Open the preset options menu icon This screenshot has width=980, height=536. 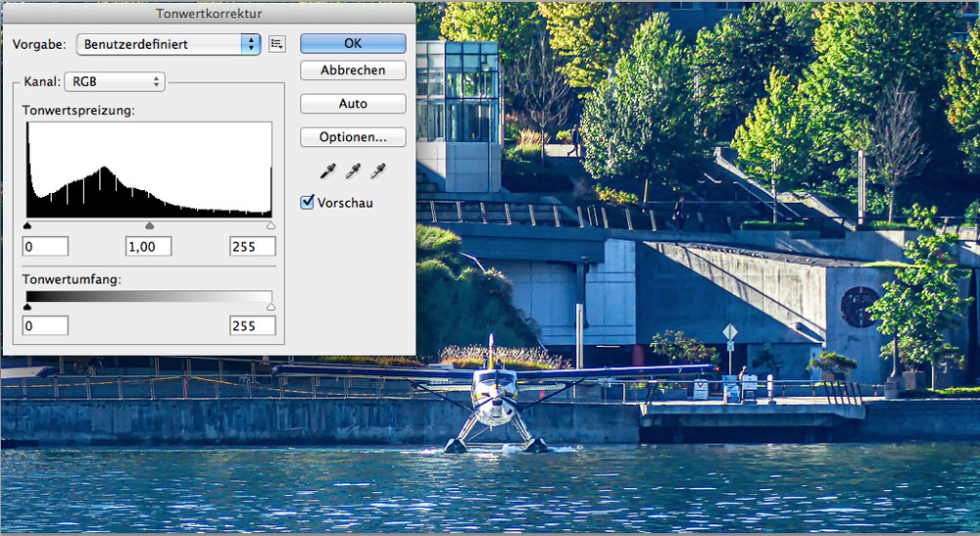tap(276, 44)
